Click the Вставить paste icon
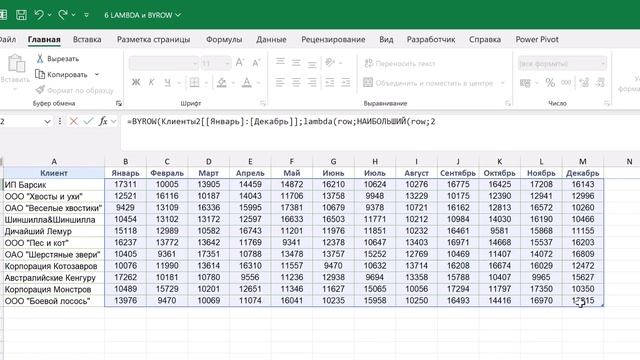Image resolution: width=640 pixels, height=360 pixels. [x=16, y=64]
